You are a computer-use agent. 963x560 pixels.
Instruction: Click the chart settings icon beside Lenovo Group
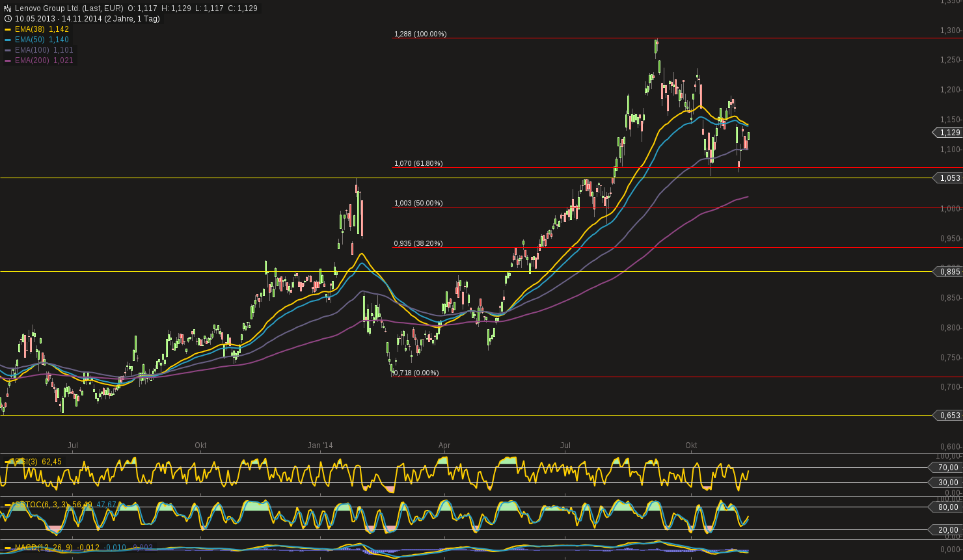[x=8, y=8]
